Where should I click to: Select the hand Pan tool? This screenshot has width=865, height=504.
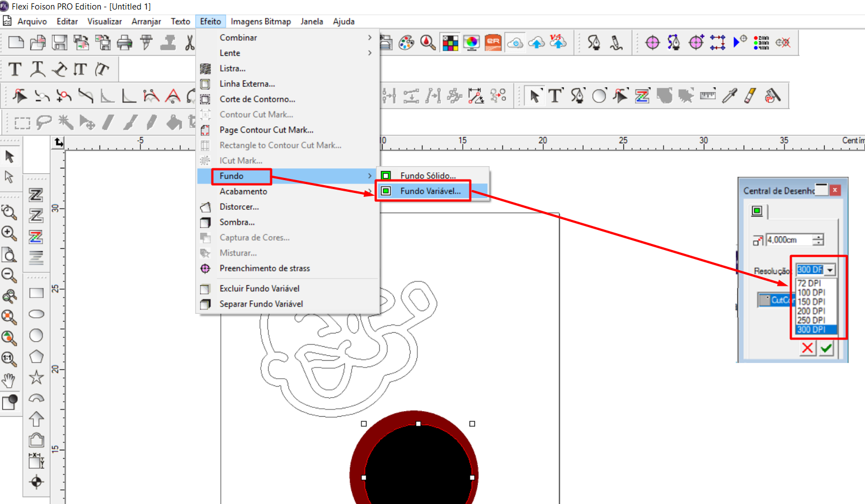click(x=9, y=380)
